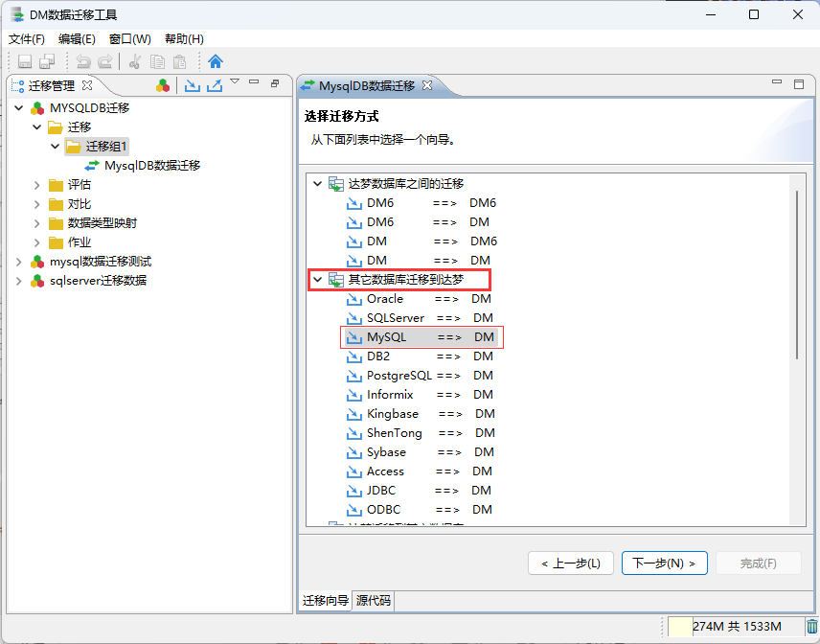Click the Save All toolbar icon

[47, 61]
